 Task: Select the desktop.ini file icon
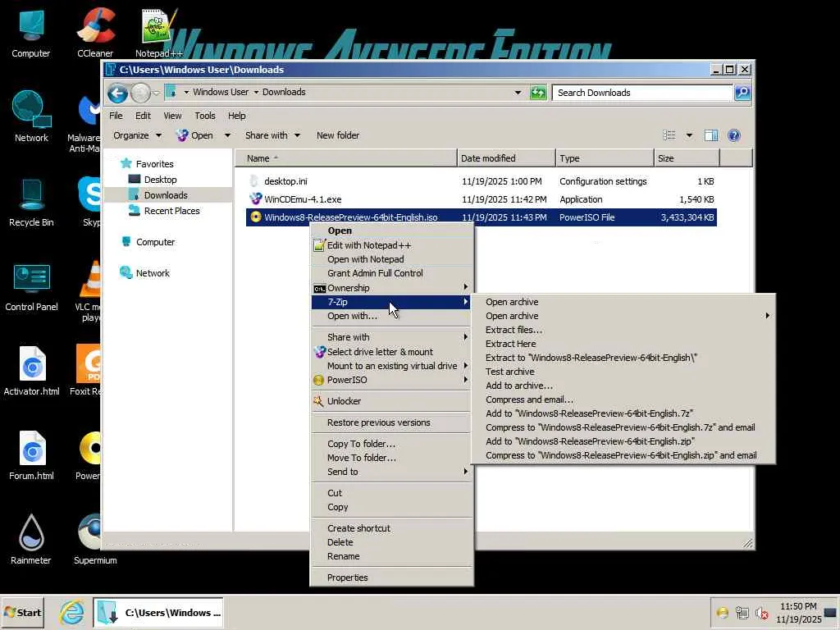tap(254, 181)
